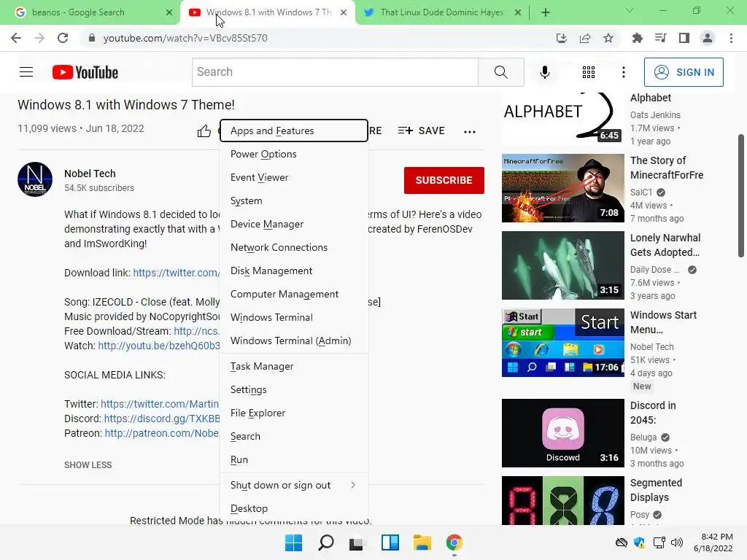Open Widgets icon on taskbar
The width and height of the screenshot is (747, 560).
click(x=390, y=542)
